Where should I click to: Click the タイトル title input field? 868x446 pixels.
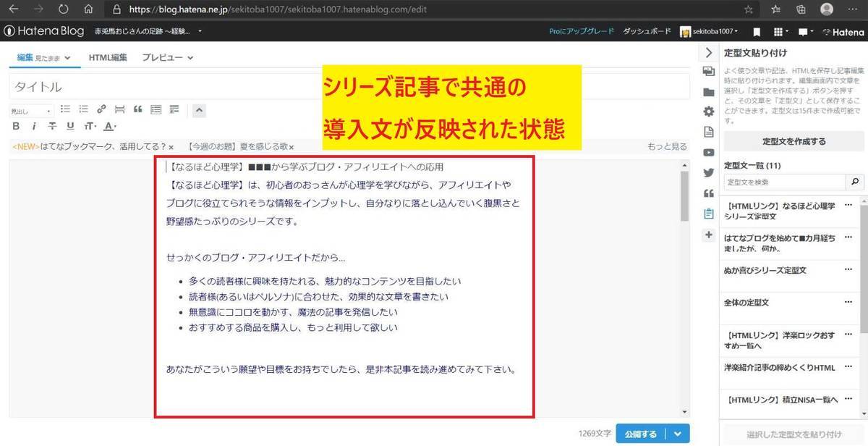click(348, 87)
